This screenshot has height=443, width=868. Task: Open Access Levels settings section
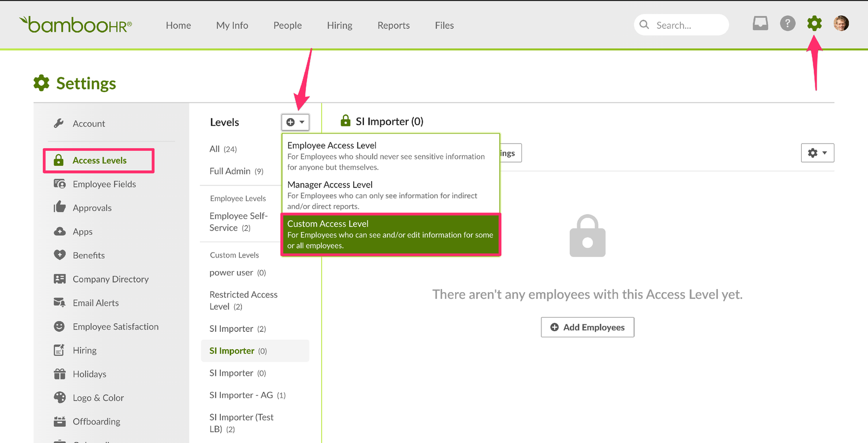pos(99,160)
